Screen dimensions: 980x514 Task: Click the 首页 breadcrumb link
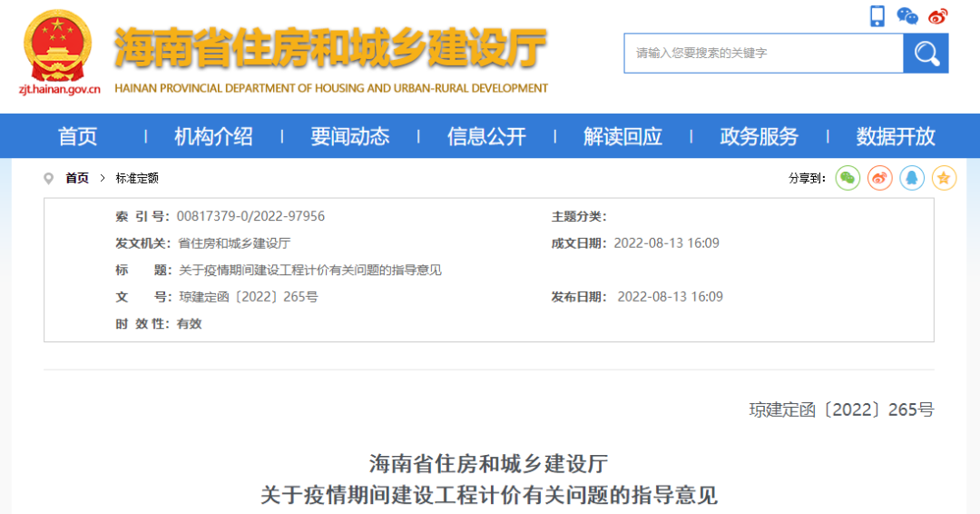pyautogui.click(x=77, y=178)
